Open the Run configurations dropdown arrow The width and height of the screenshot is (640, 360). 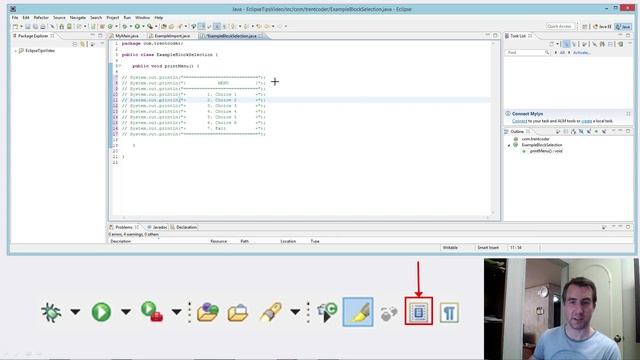[x=143, y=27]
